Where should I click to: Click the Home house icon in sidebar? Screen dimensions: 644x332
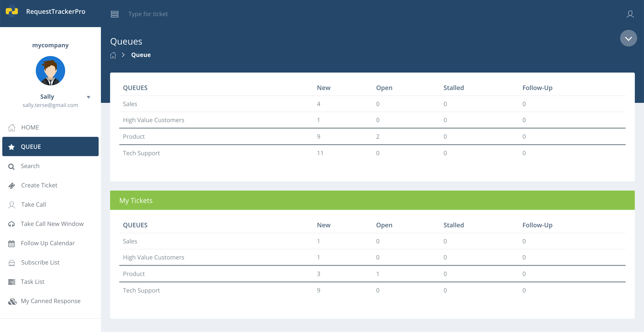click(x=11, y=128)
